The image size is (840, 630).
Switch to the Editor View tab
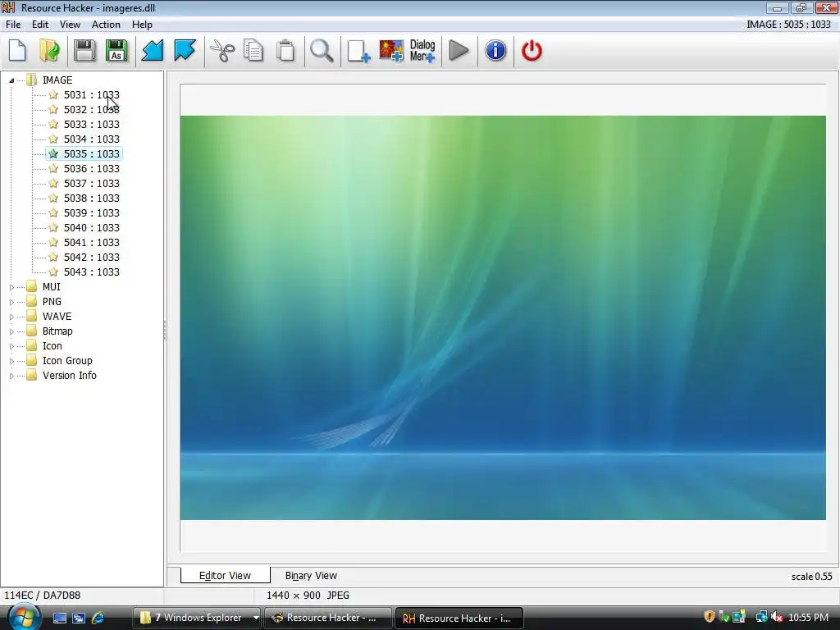(225, 575)
